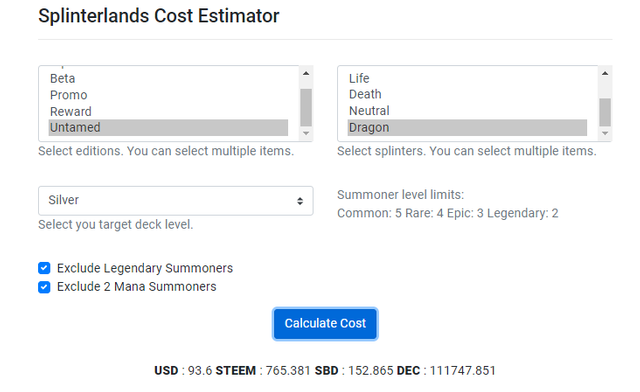640x392 pixels.
Task: Click the Calculate Cost button
Action: coord(325,324)
